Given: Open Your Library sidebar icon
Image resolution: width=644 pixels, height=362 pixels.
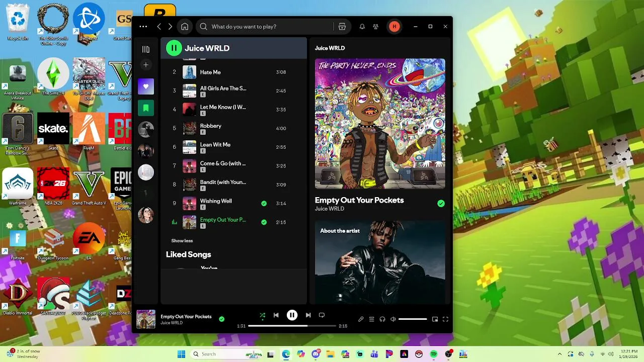Looking at the screenshot, I should pos(146,49).
